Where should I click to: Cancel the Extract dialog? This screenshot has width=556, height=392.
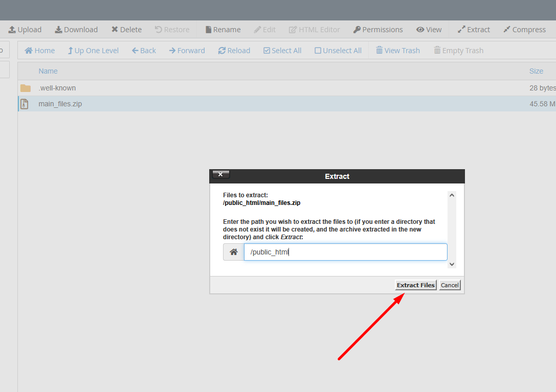pyautogui.click(x=450, y=285)
